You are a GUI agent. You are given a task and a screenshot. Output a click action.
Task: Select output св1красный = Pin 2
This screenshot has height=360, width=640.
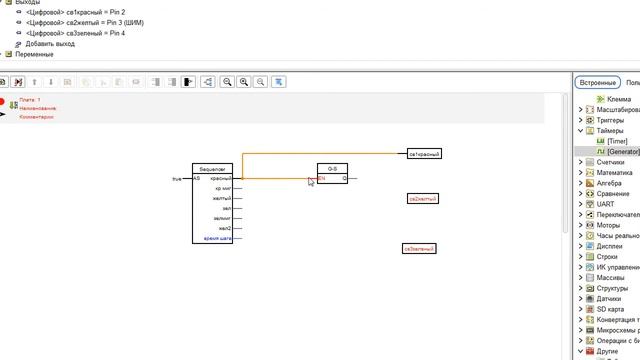pos(76,12)
